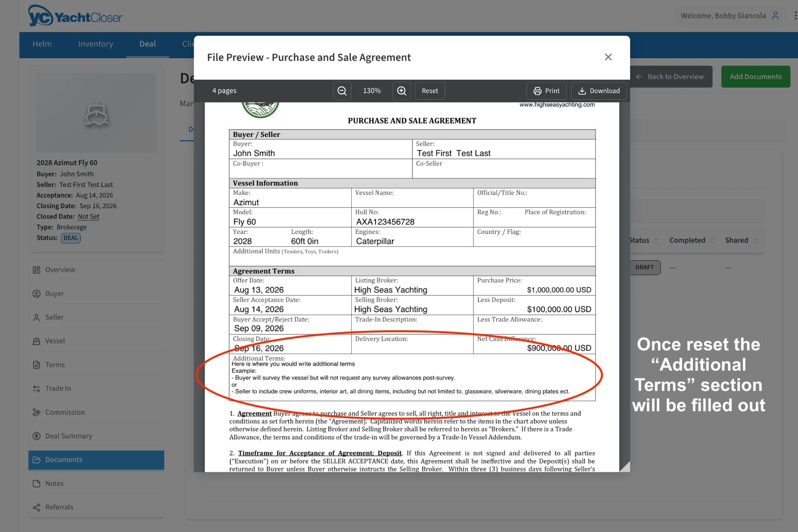Click the DRAFT status badge
This screenshot has height=532, width=798.
[645, 267]
